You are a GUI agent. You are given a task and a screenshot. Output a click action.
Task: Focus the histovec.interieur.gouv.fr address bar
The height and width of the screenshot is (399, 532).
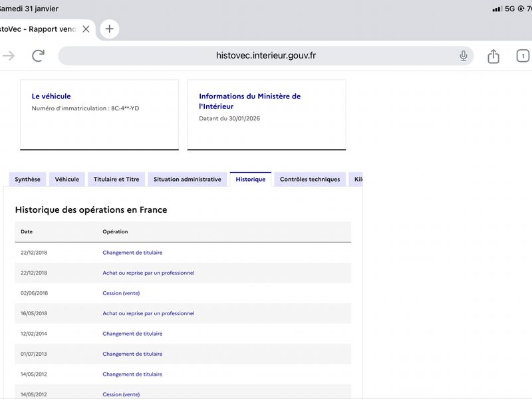266,56
